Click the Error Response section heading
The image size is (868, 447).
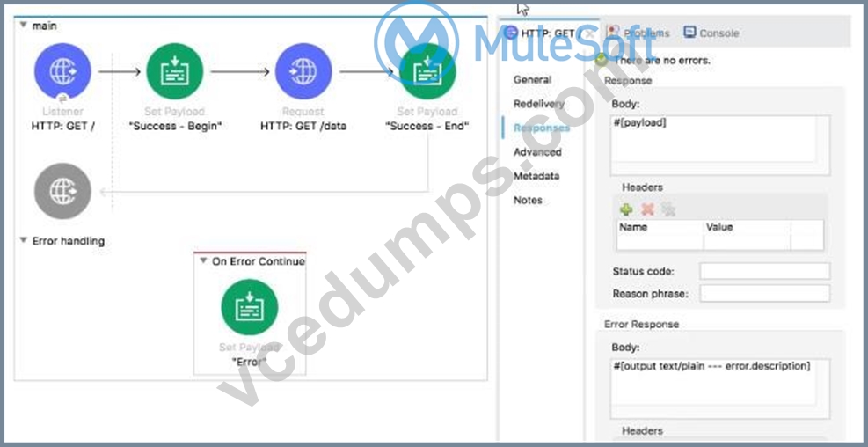[x=642, y=324]
